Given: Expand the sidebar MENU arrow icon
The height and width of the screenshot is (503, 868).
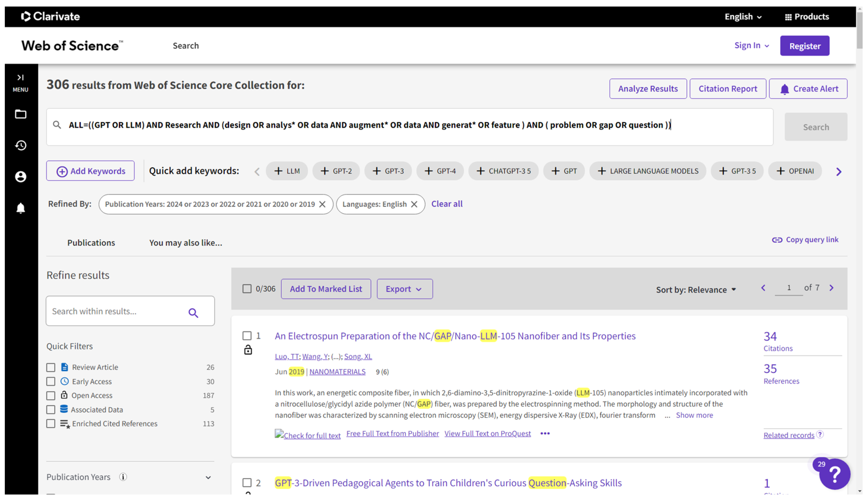Looking at the screenshot, I should 21,77.
